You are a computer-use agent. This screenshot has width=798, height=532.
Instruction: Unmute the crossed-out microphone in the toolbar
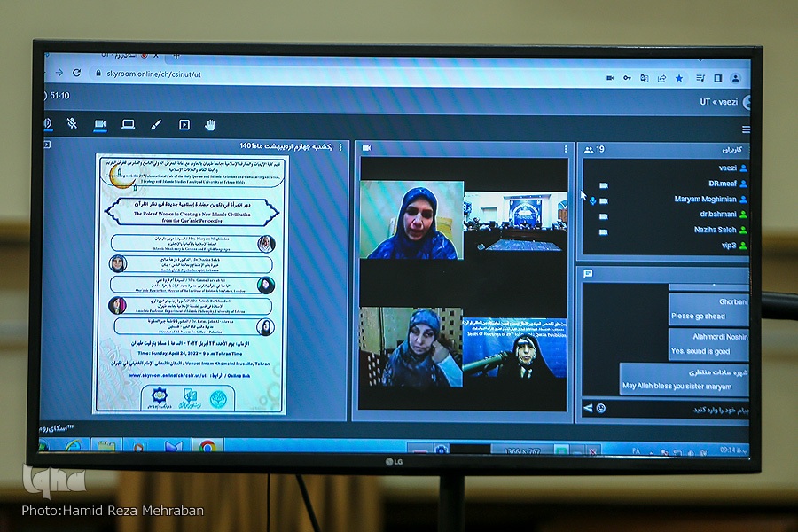(72, 124)
